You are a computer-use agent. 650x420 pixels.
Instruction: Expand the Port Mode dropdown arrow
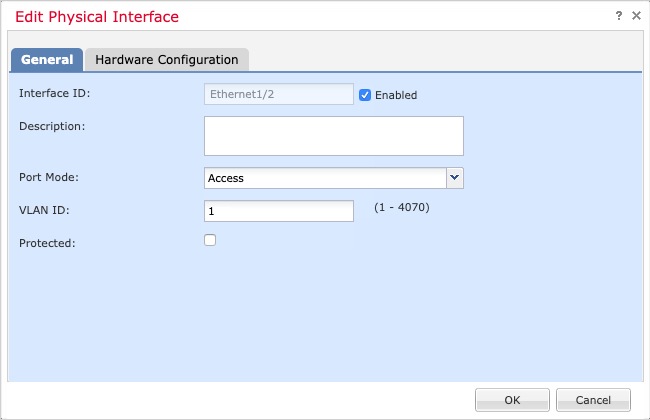click(x=455, y=178)
